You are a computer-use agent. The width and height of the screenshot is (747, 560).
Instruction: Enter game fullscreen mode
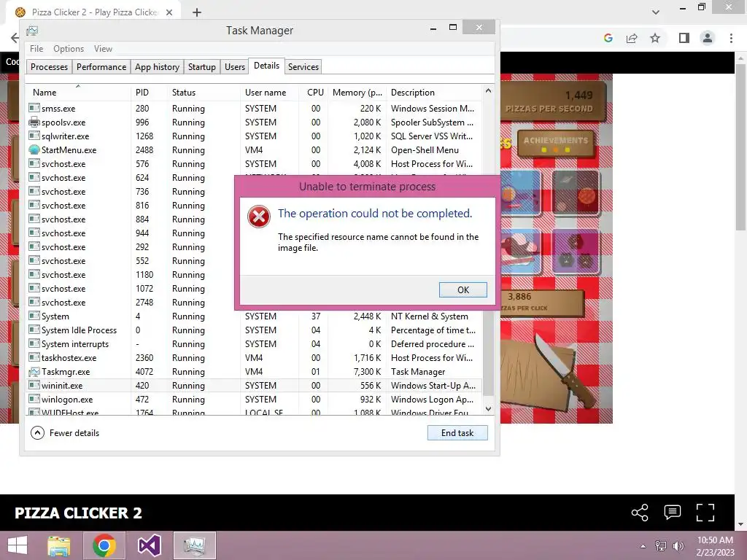tap(705, 513)
